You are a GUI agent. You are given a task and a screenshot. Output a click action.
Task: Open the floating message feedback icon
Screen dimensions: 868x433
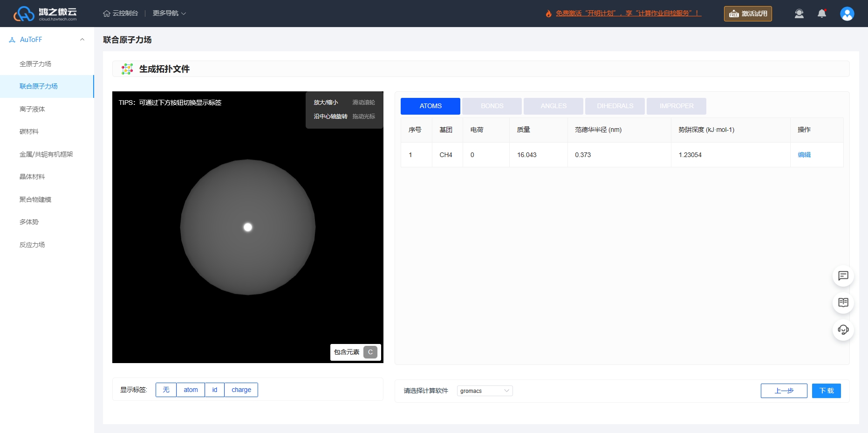point(843,276)
